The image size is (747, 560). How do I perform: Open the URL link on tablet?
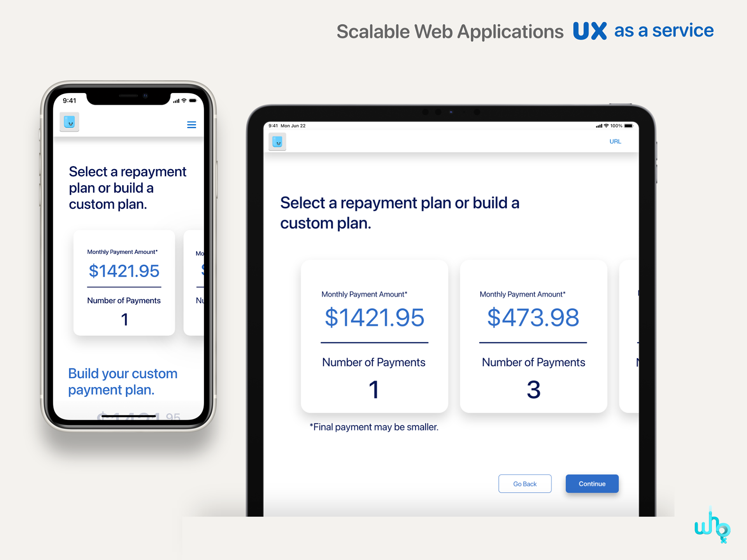click(x=615, y=142)
